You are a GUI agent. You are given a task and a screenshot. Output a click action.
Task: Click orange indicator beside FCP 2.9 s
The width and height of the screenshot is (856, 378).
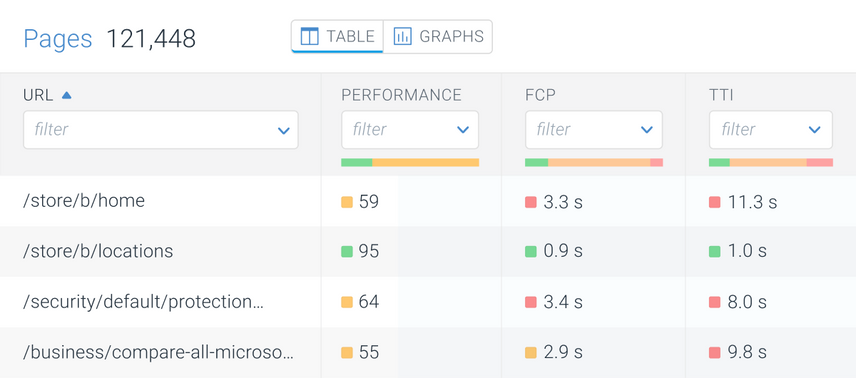click(531, 352)
